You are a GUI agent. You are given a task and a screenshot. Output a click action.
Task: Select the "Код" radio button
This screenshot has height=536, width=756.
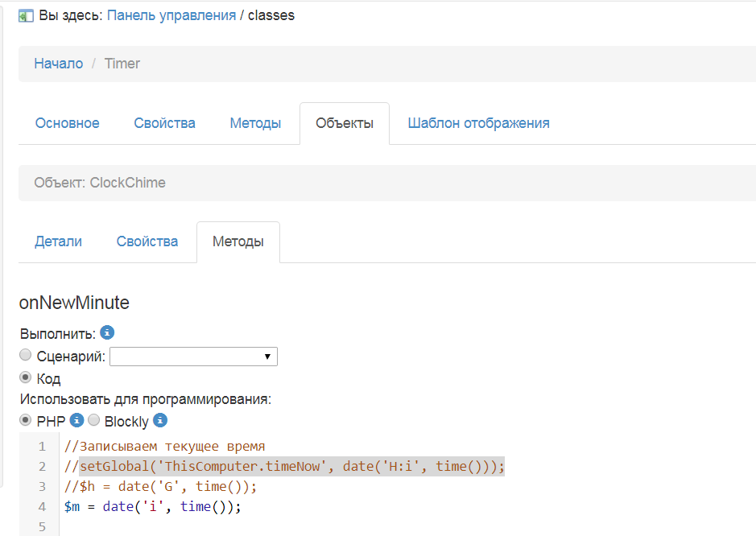(26, 377)
